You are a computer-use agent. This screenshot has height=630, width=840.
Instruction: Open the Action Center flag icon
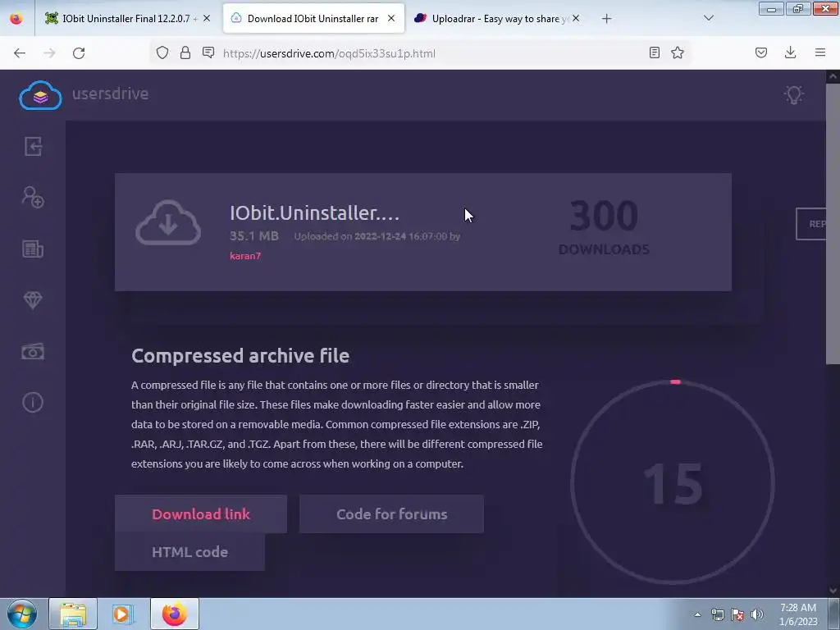tap(737, 614)
